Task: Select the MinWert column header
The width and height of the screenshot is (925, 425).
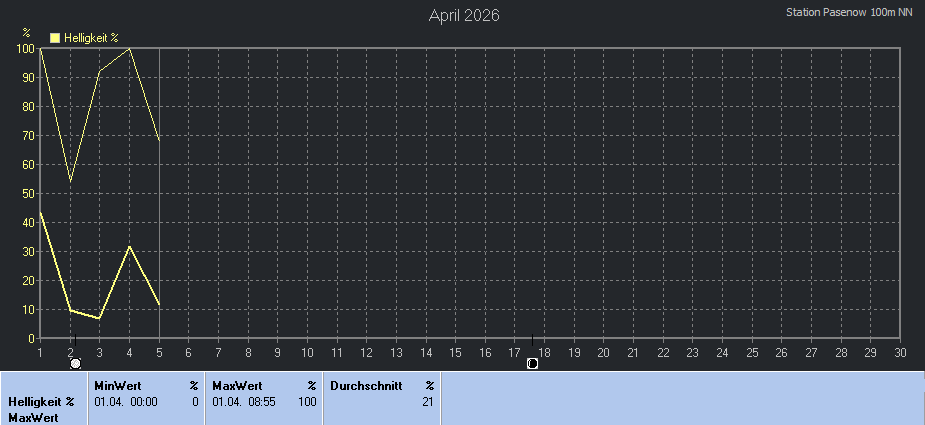Action: (x=117, y=385)
